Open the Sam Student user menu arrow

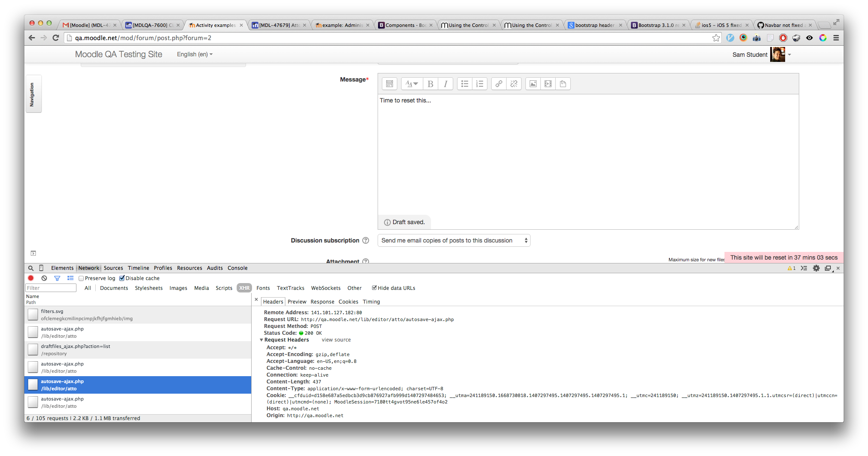point(789,55)
